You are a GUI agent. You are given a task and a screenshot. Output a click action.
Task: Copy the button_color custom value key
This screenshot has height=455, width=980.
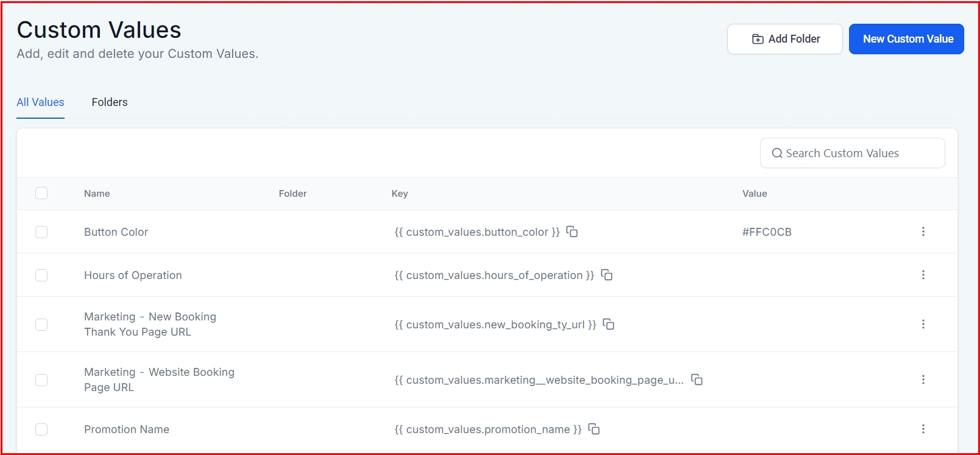tap(572, 231)
